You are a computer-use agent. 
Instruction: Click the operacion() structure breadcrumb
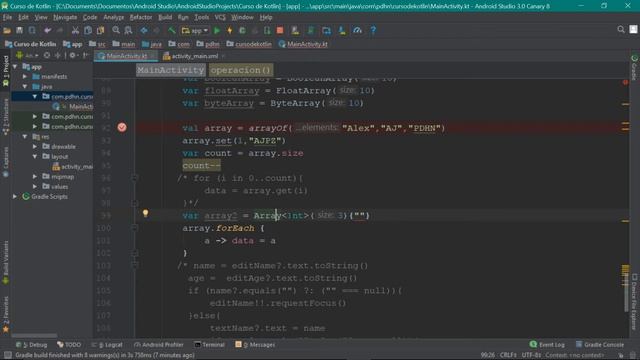[240, 70]
